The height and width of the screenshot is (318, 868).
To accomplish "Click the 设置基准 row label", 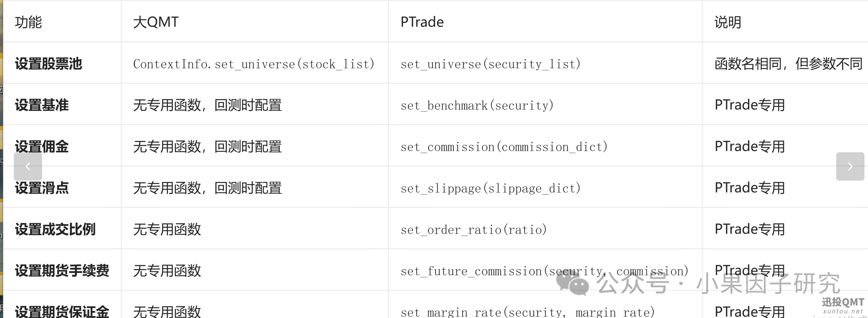I will coord(42,105).
